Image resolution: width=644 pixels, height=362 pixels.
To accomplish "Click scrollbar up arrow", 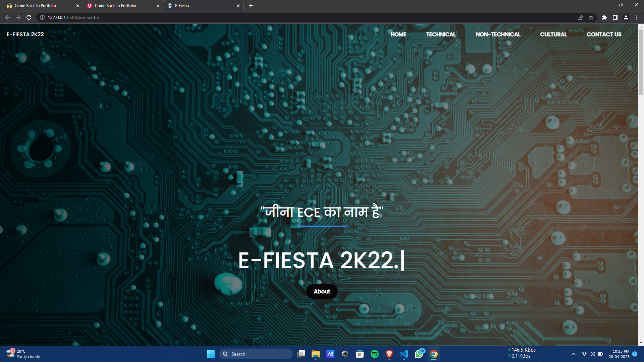I will point(641,26).
